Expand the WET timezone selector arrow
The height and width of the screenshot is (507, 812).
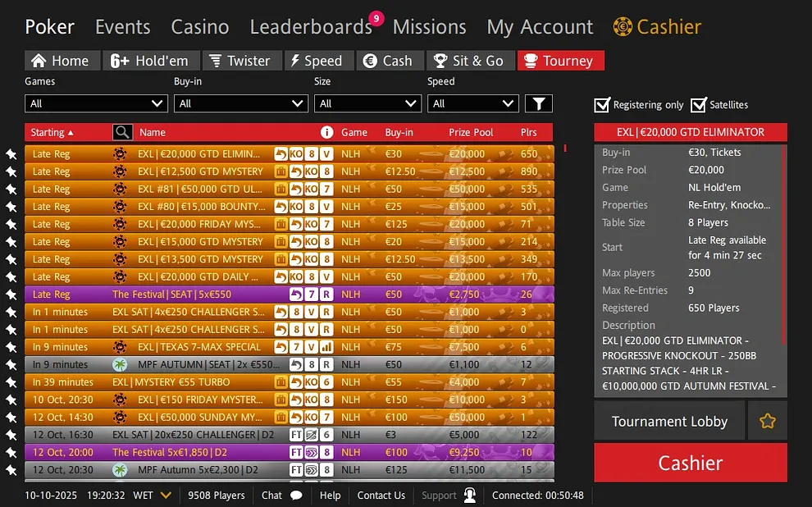tap(166, 496)
